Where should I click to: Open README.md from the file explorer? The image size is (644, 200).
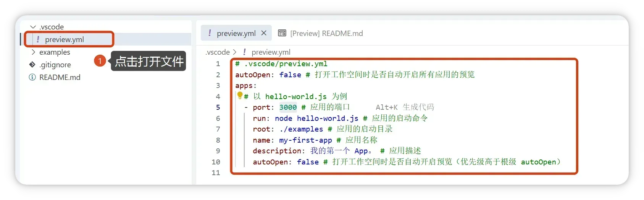60,77
